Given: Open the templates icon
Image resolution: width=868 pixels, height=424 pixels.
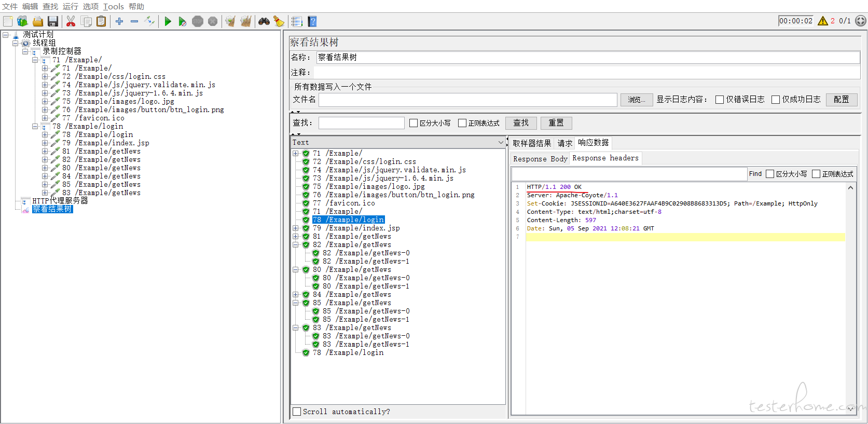Looking at the screenshot, I should (x=22, y=21).
